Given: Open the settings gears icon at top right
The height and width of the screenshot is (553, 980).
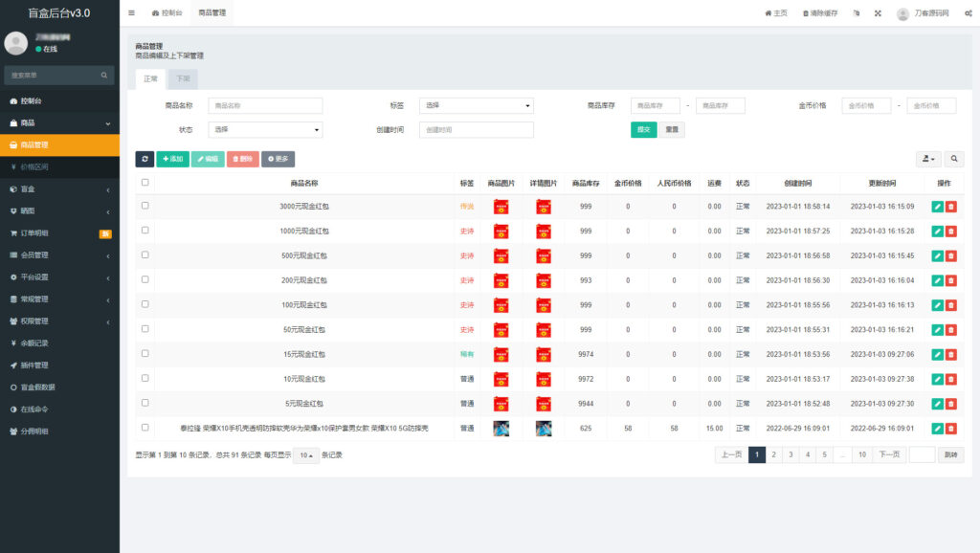Looking at the screenshot, I should pos(969,13).
